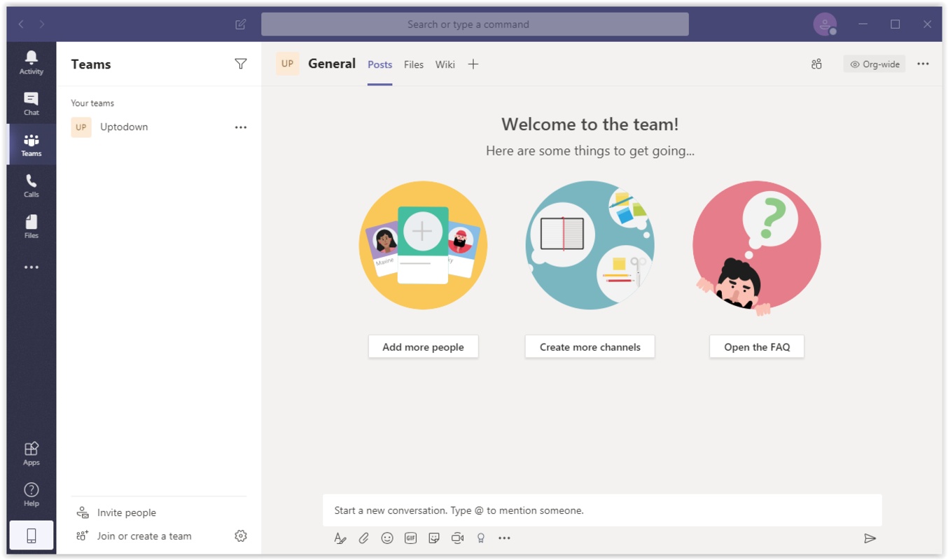The width and height of the screenshot is (948, 560).
Task: Expand more apps ellipsis in sidebar
Action: tap(31, 267)
